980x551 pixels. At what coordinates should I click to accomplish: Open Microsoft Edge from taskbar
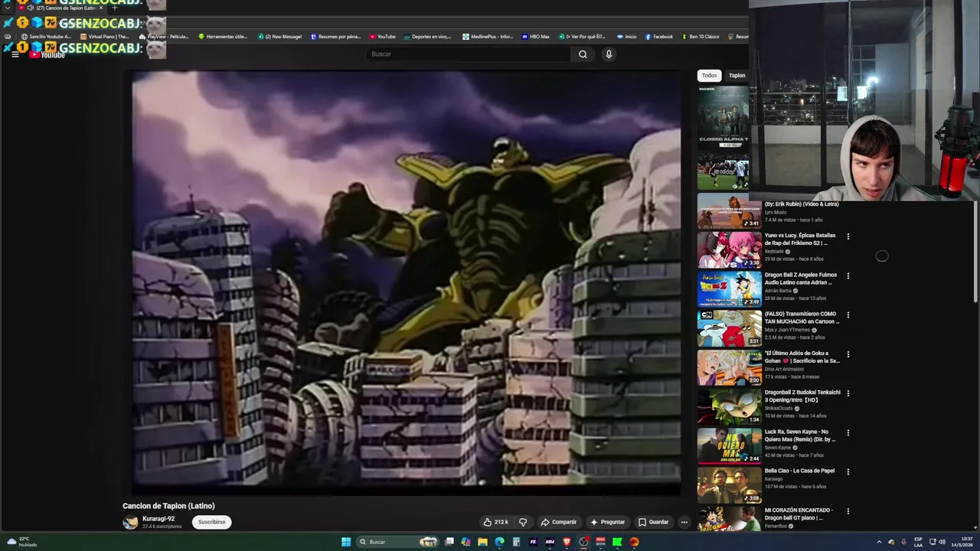point(499,542)
